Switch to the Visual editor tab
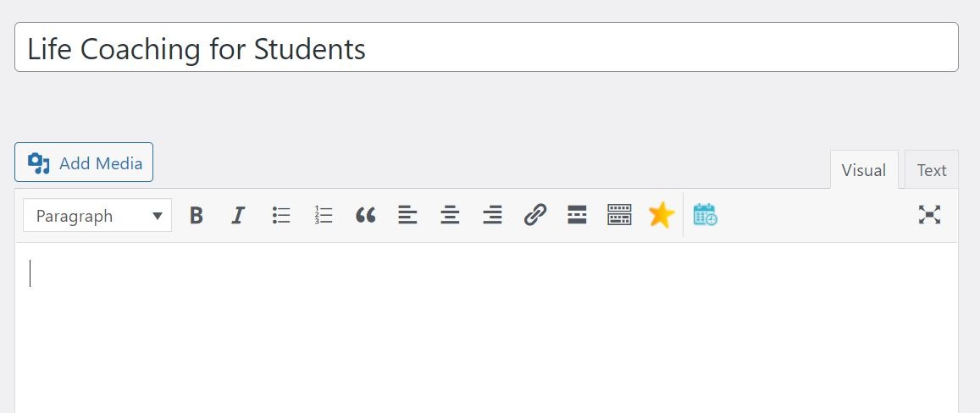The width and height of the screenshot is (980, 413). pos(864,170)
